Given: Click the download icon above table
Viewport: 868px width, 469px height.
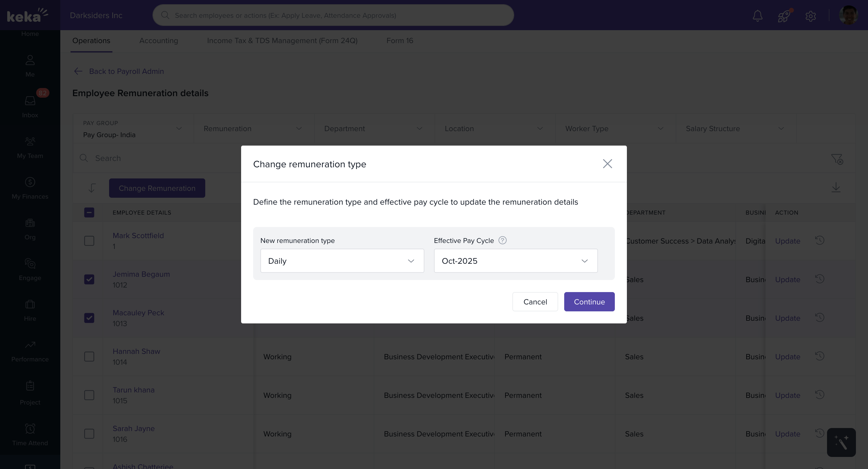Looking at the screenshot, I should (836, 187).
